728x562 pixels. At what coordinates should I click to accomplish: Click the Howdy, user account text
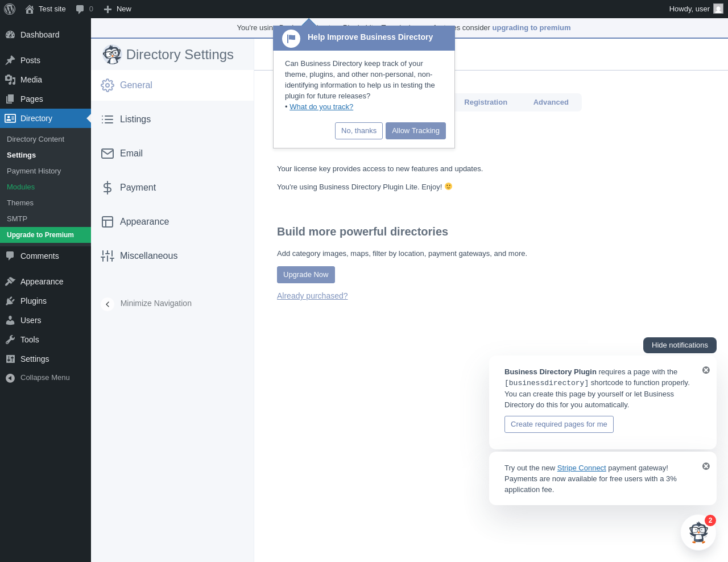pos(689,9)
